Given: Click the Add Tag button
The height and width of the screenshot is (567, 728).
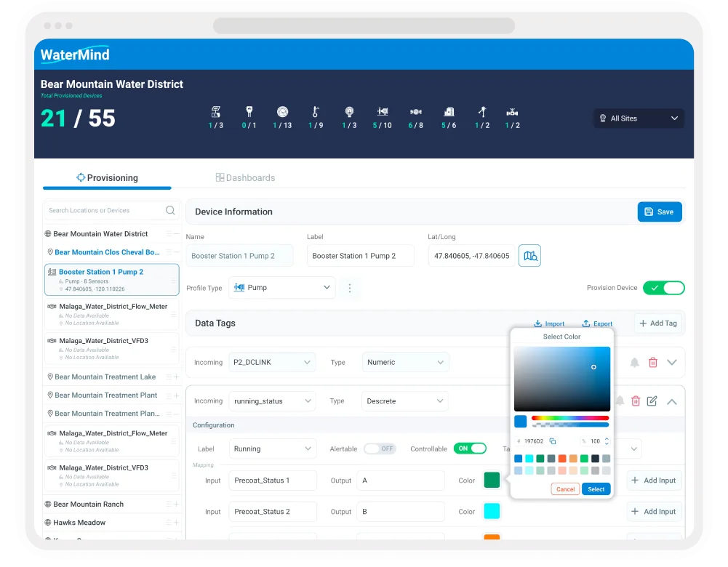Looking at the screenshot, I should click(658, 323).
